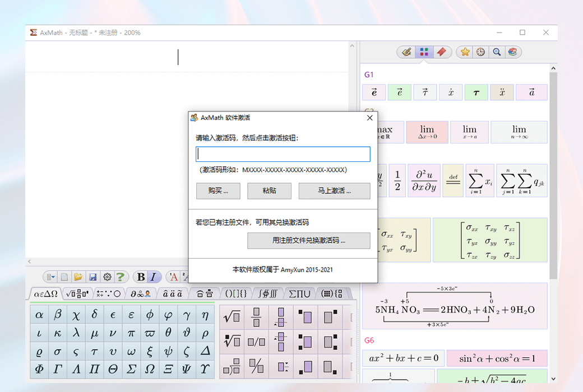Click the right panel scroll down arrow
The width and height of the screenshot is (583, 392).
tap(553, 379)
